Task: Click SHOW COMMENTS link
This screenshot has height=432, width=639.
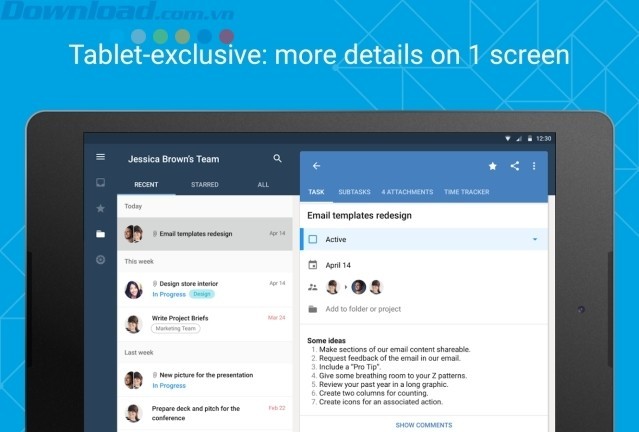Action: tap(423, 425)
